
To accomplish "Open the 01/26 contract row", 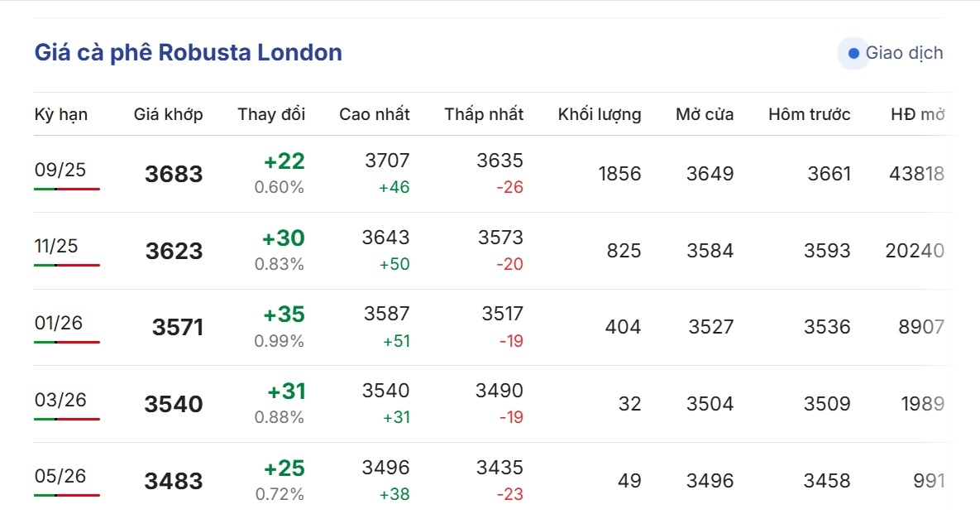I will 495,327.
